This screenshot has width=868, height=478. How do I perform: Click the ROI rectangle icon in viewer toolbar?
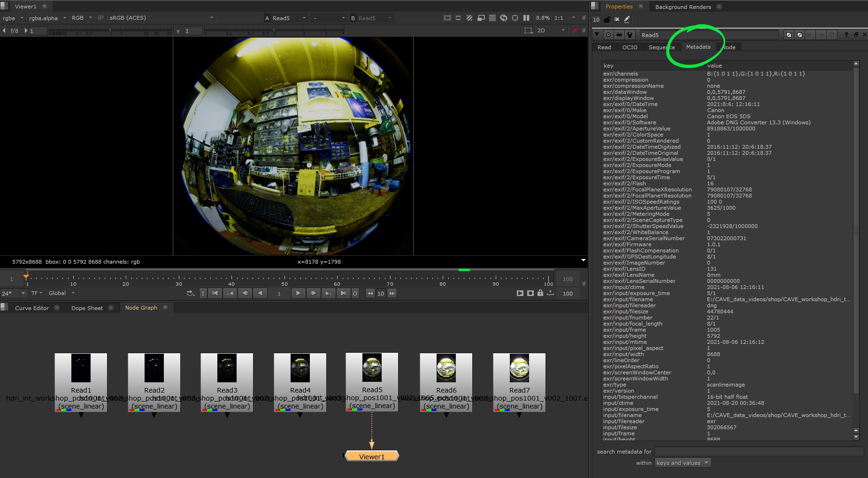[458, 18]
